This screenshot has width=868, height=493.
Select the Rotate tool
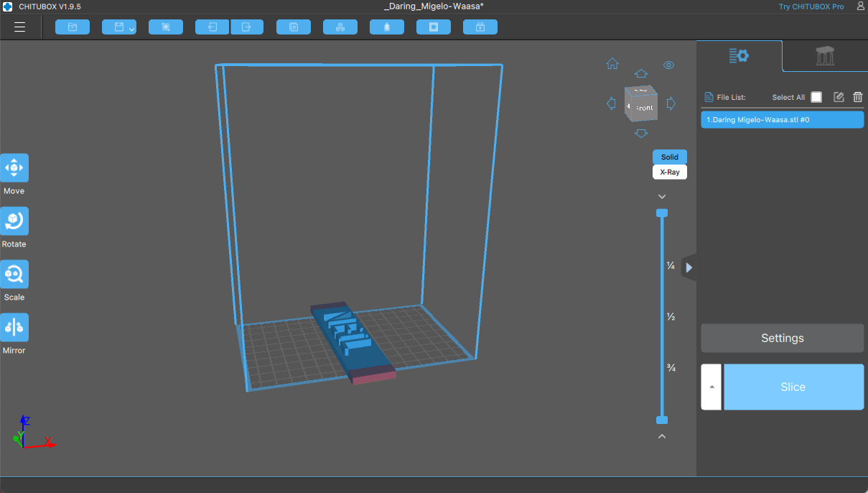click(14, 221)
